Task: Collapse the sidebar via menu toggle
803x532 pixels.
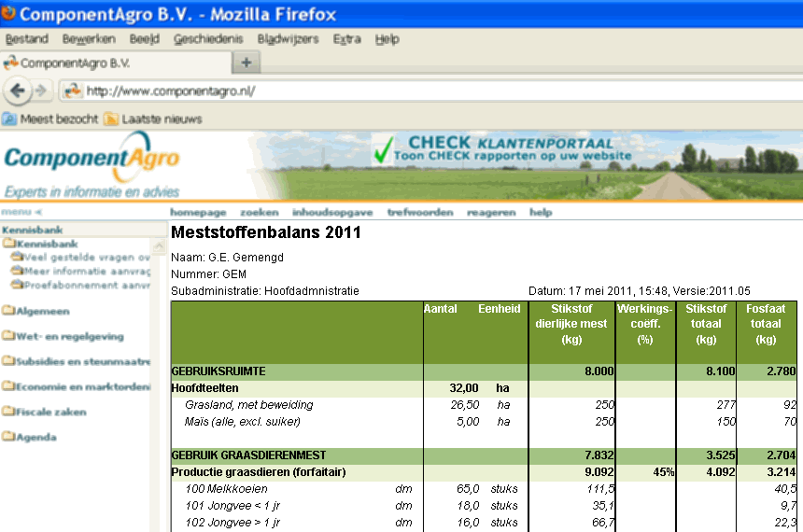Action: 21,213
